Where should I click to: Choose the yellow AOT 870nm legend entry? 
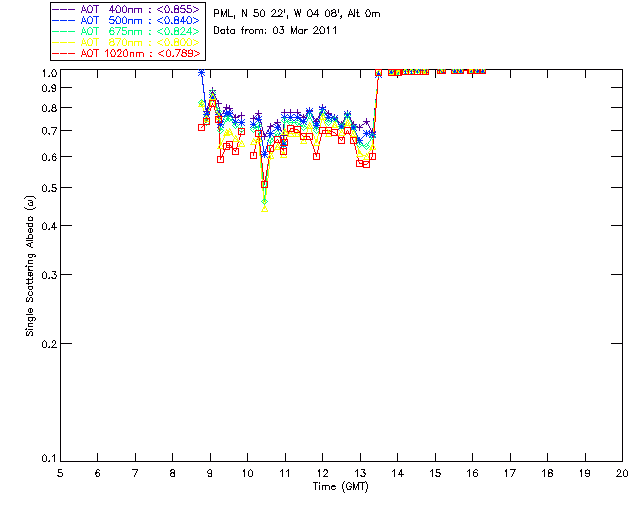tap(127, 42)
